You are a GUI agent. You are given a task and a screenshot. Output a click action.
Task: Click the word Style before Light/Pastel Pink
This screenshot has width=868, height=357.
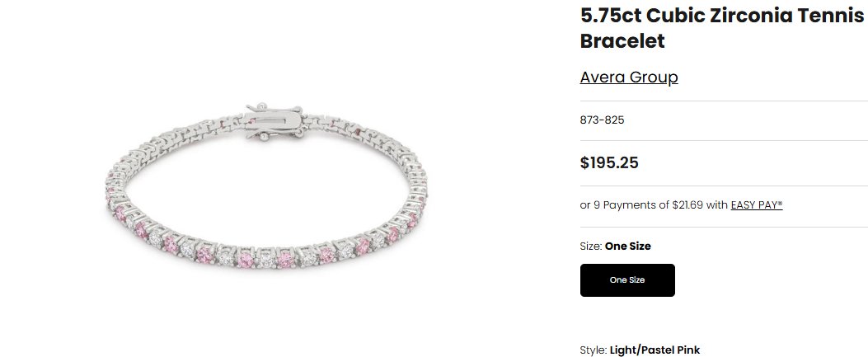(x=593, y=350)
